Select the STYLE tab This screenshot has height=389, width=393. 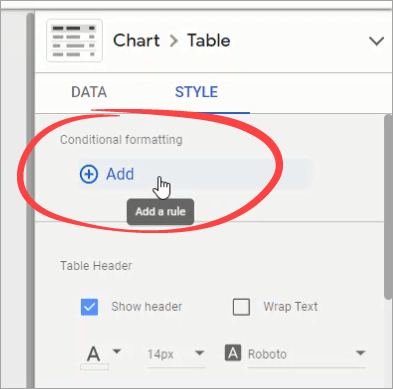196,92
